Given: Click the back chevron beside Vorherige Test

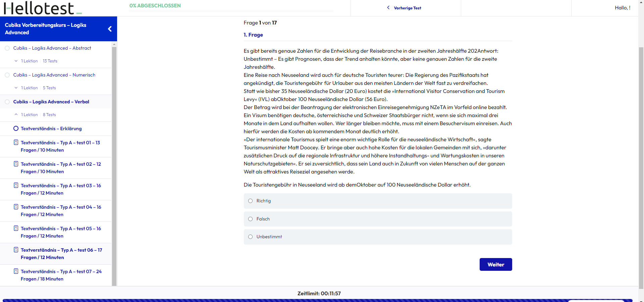Looking at the screenshot, I should (388, 7).
